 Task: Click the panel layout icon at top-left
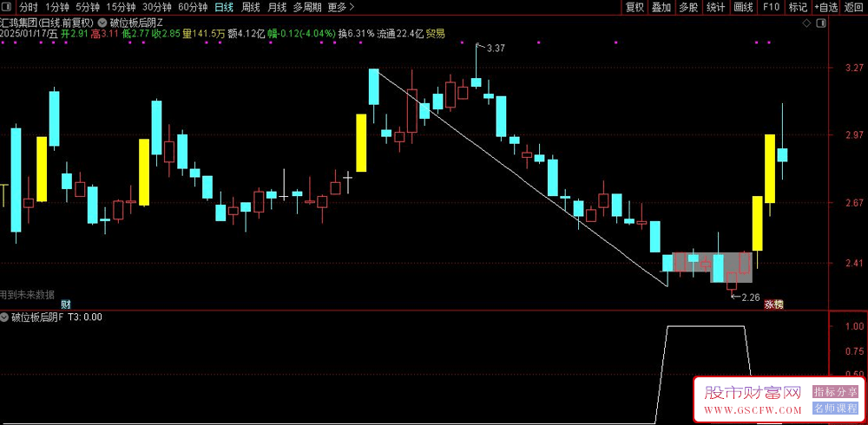[7, 7]
